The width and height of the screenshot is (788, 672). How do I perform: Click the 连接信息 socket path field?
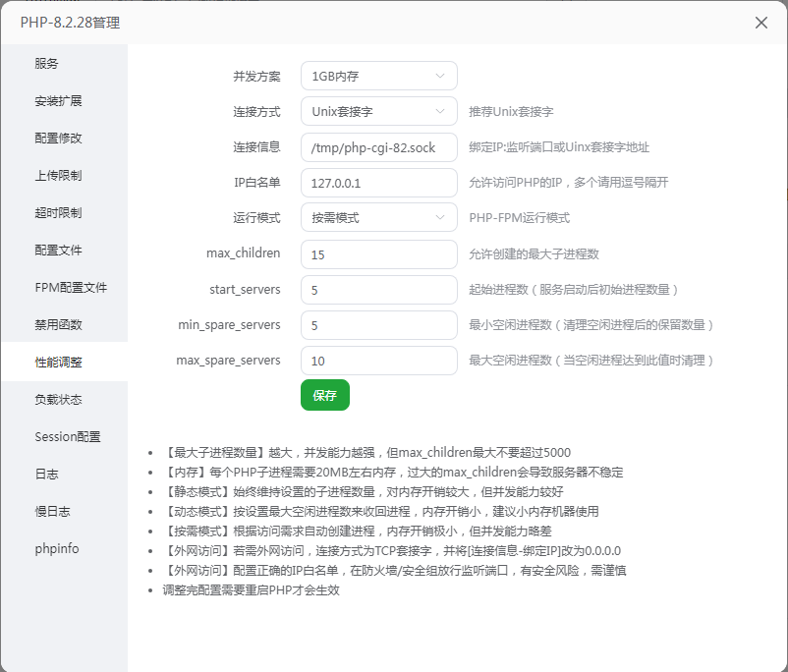(378, 147)
